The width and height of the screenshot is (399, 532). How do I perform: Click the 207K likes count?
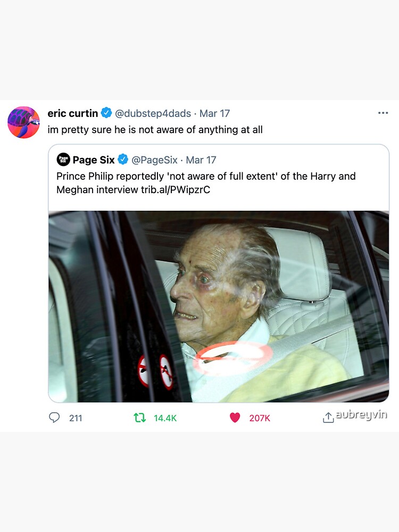[x=260, y=418]
